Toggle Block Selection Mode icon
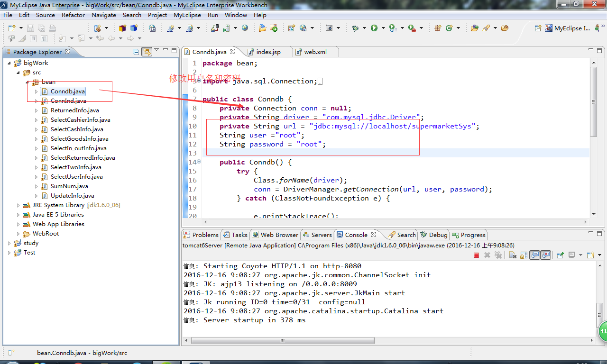This screenshot has width=607, height=364. point(33,38)
